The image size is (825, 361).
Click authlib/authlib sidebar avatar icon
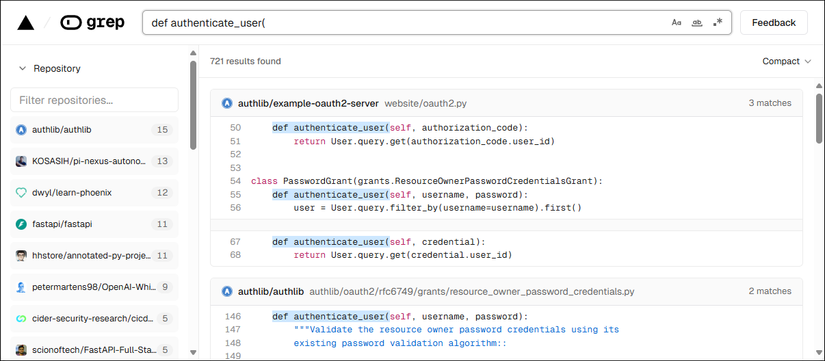click(x=21, y=130)
